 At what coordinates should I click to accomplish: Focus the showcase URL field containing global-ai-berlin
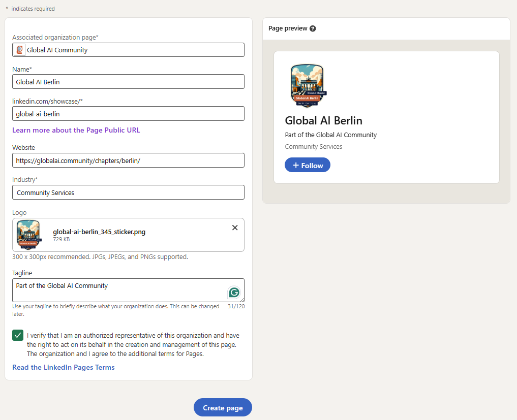[x=128, y=114]
